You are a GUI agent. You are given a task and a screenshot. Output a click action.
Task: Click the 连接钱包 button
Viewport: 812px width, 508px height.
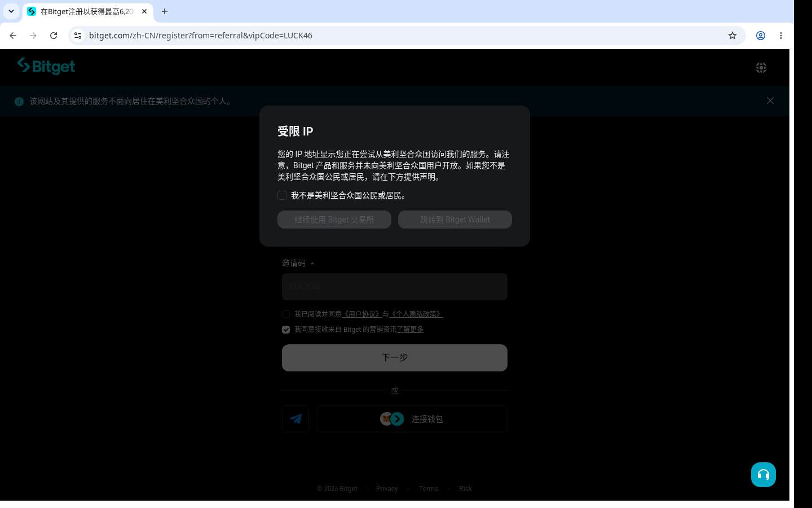pos(412,419)
